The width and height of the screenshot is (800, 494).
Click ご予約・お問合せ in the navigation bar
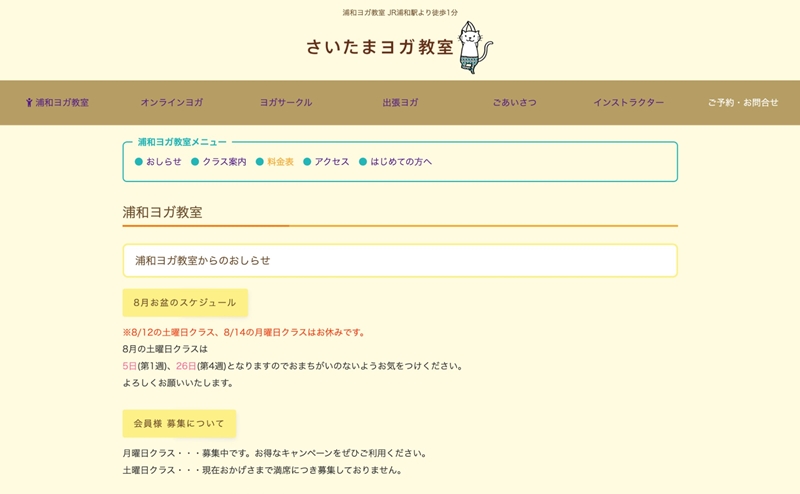tap(742, 102)
